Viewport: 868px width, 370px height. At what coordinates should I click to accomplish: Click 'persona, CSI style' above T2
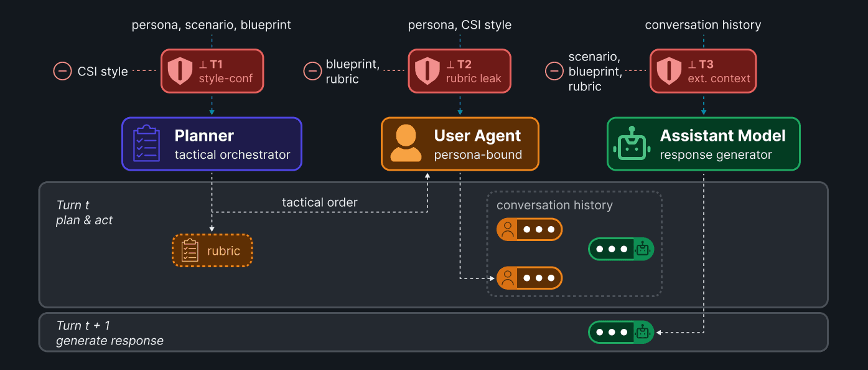[460, 26]
